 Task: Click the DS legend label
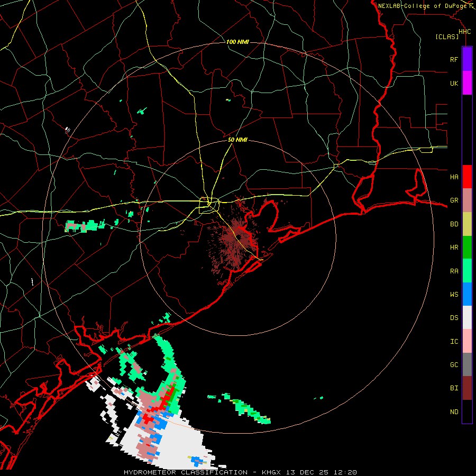454,318
